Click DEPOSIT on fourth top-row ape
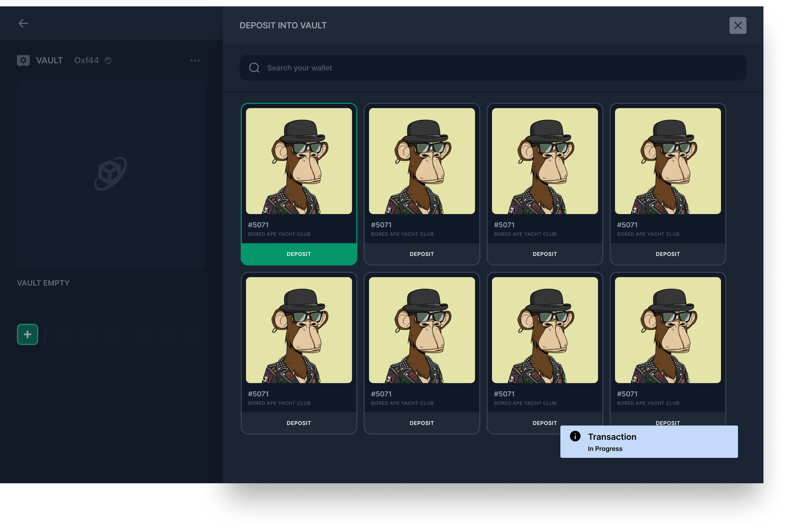This screenshot has width=791, height=532. tap(667, 254)
